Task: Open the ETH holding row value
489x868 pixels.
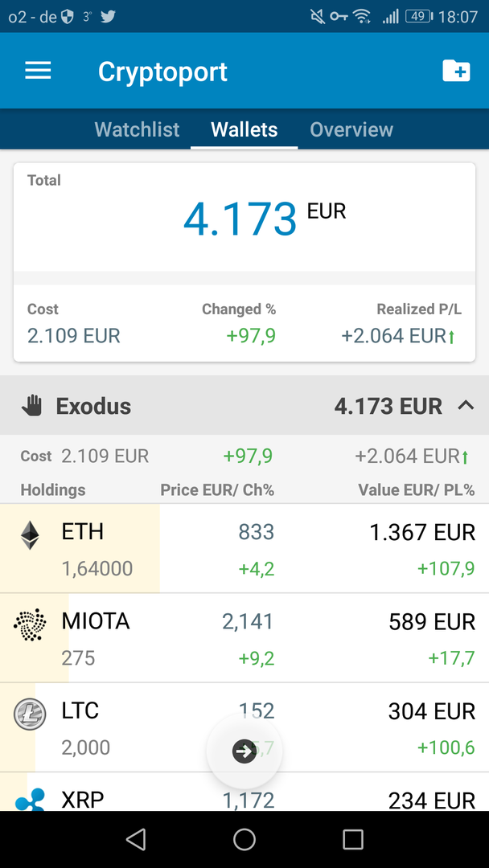Action: click(x=422, y=533)
